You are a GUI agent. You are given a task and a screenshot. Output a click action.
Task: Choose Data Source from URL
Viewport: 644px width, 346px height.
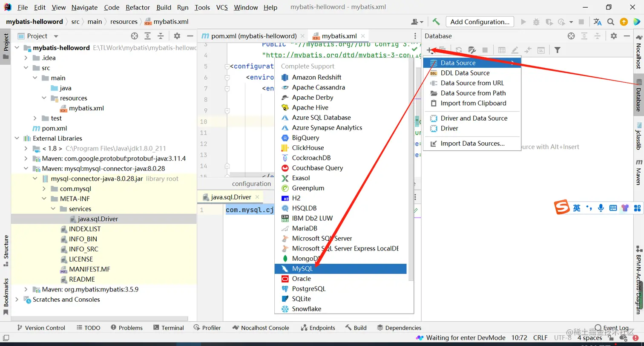coord(472,83)
